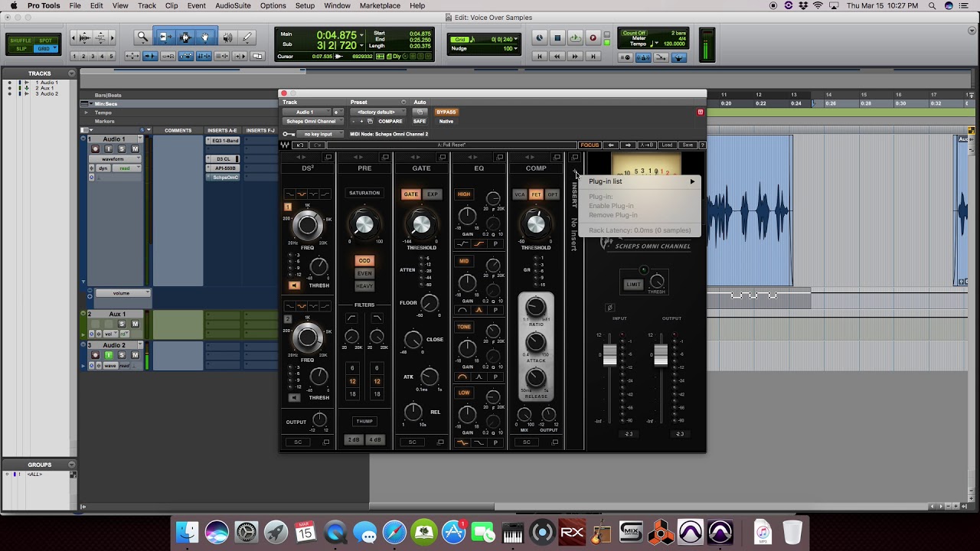Select the Selector waveform tool
980x551 pixels.
pyautogui.click(x=185, y=37)
